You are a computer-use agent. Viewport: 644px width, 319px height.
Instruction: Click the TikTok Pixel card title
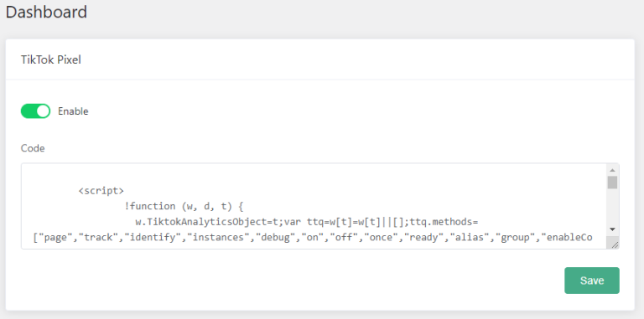(x=51, y=59)
